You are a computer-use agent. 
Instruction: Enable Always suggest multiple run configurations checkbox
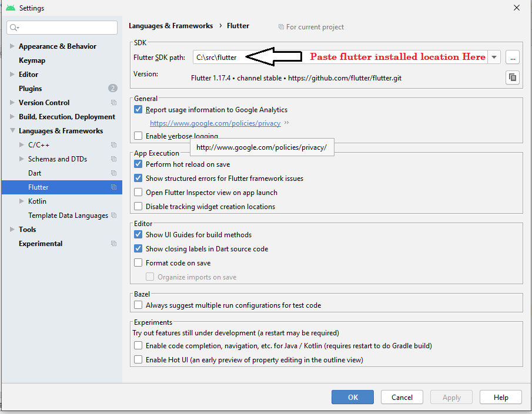pyautogui.click(x=138, y=305)
